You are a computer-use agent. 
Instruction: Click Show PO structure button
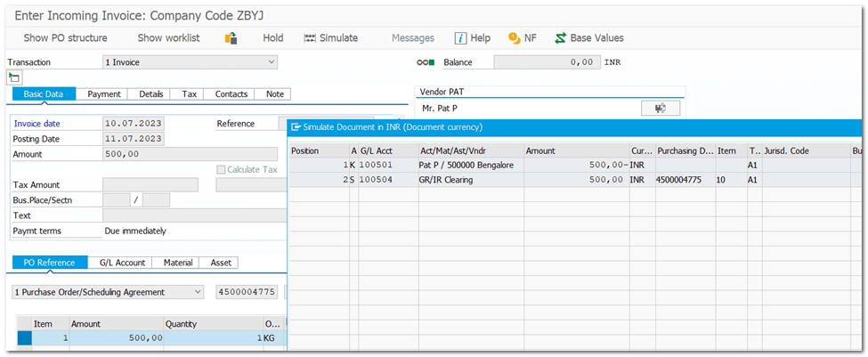click(65, 38)
